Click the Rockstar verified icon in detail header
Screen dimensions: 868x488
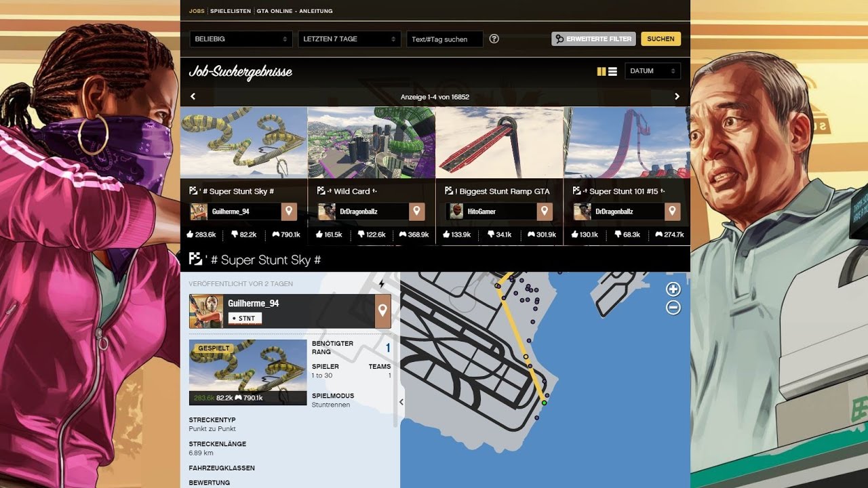(x=195, y=259)
